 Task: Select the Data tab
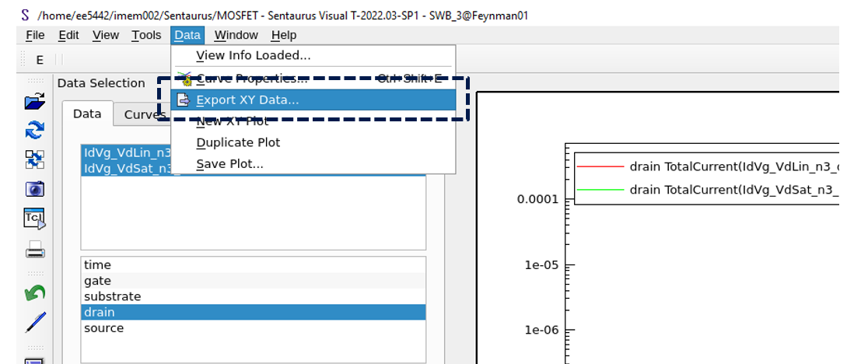pyautogui.click(x=87, y=114)
